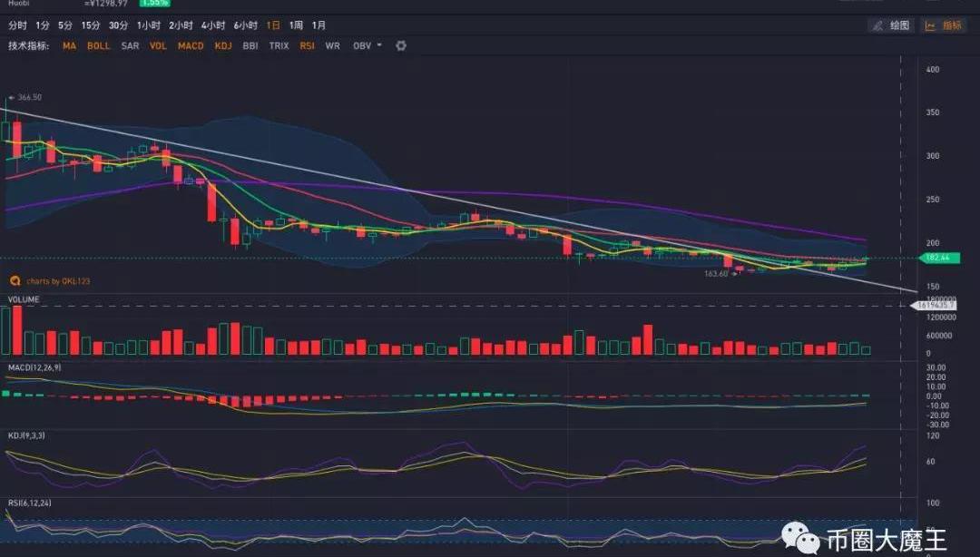The image size is (980, 557).
Task: Toggle the KDJ indicator
Action: coord(223,45)
